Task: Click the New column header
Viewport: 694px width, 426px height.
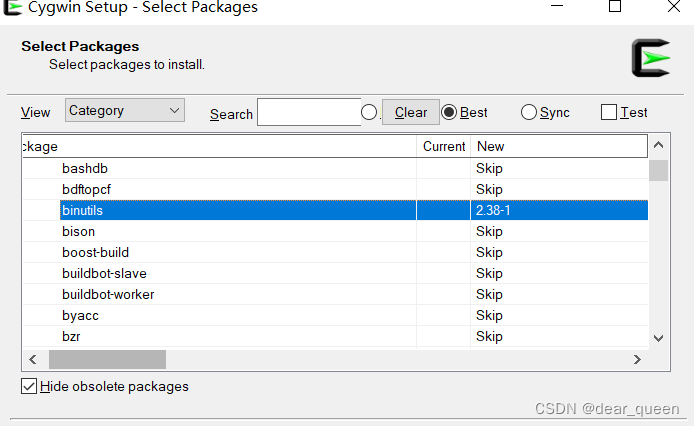Action: coord(559,147)
